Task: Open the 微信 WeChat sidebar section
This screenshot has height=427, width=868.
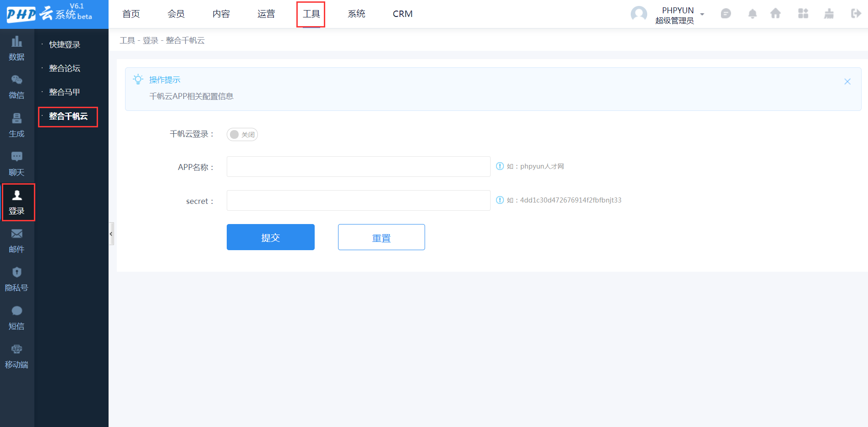Action: tap(17, 87)
